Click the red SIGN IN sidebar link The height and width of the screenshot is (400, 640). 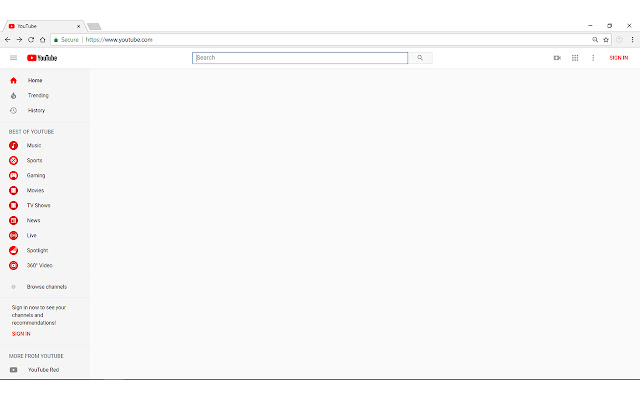point(21,334)
